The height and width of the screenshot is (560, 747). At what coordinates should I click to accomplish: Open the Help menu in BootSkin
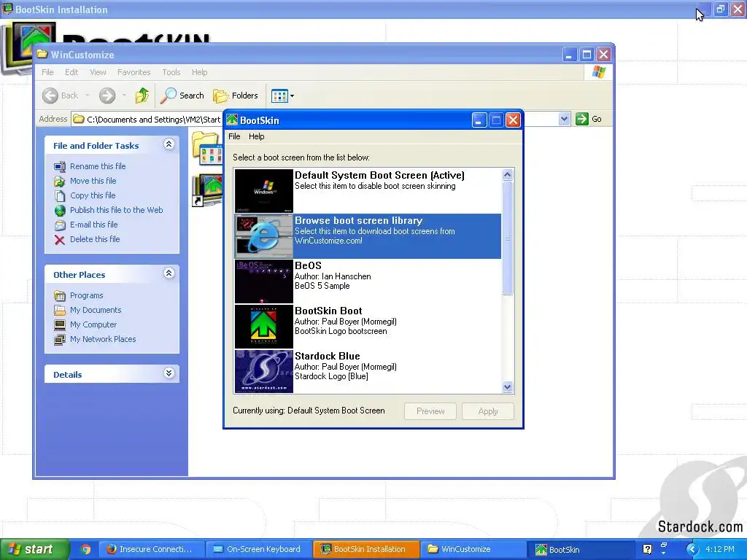click(x=256, y=136)
